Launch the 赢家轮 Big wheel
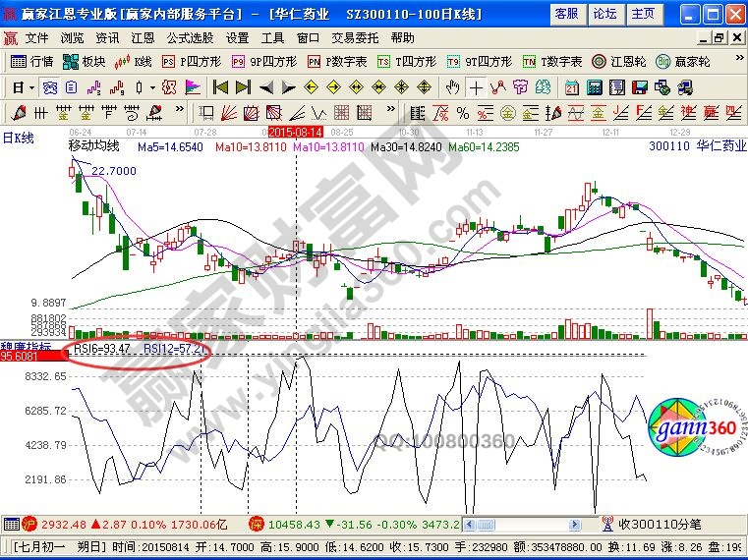Image resolution: width=748 pixels, height=560 pixels. (683, 62)
